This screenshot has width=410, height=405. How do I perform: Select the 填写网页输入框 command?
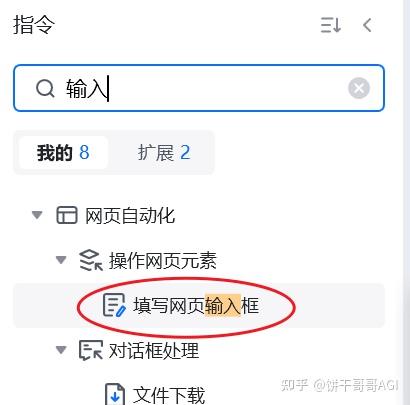coord(199,305)
